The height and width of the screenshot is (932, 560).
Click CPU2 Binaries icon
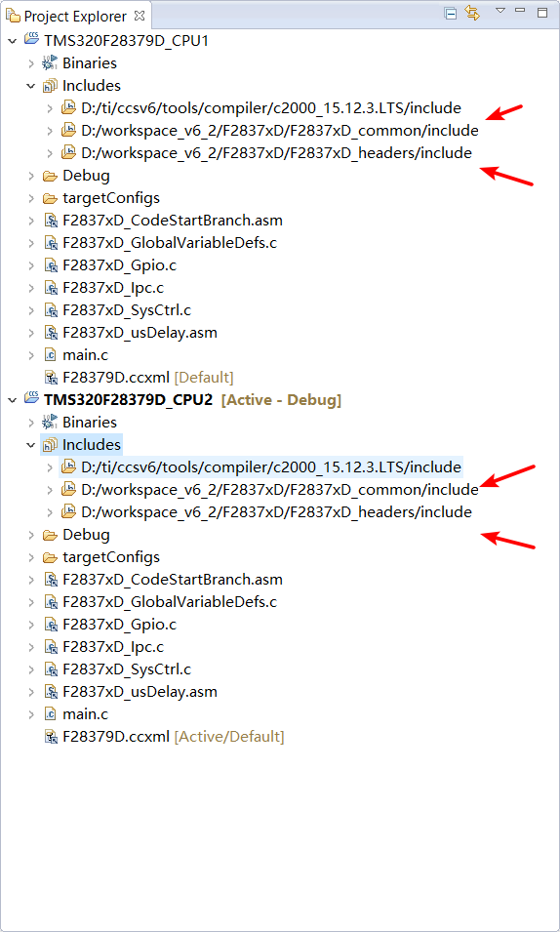pos(50,422)
